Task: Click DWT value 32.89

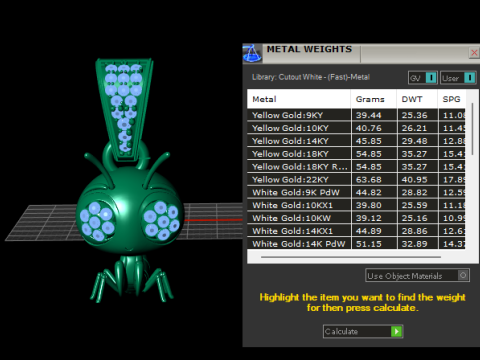Action: point(414,244)
